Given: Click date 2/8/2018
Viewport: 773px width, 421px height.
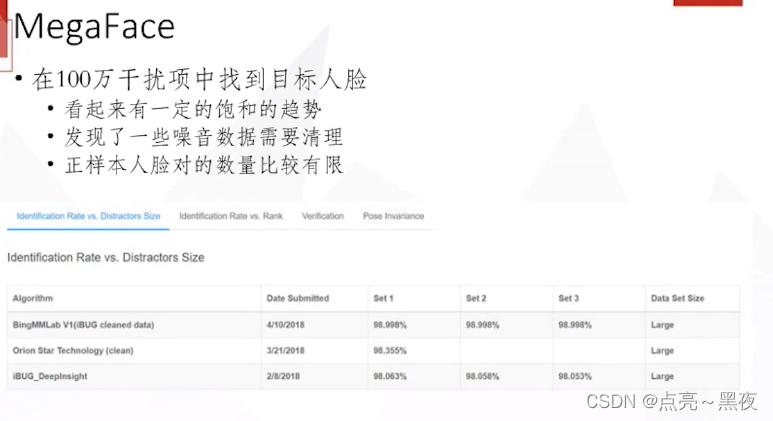Looking at the screenshot, I should click(283, 376).
